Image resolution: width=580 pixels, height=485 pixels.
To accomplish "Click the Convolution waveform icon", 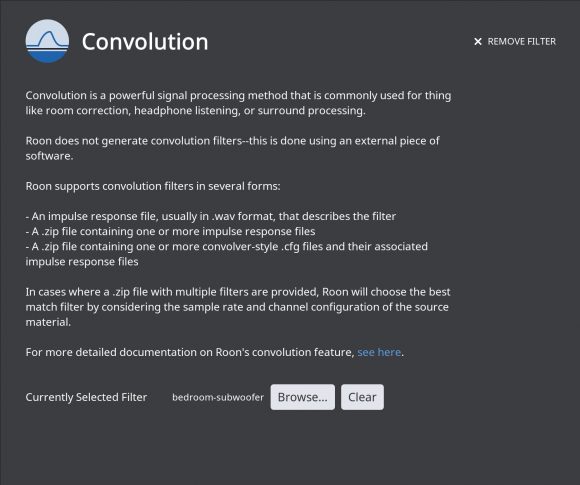I will pyautogui.click(x=47, y=41).
